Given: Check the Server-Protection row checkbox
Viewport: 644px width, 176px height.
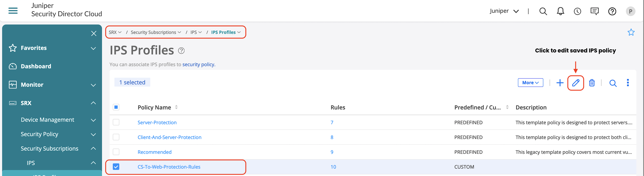Looking at the screenshot, I should 116,122.
